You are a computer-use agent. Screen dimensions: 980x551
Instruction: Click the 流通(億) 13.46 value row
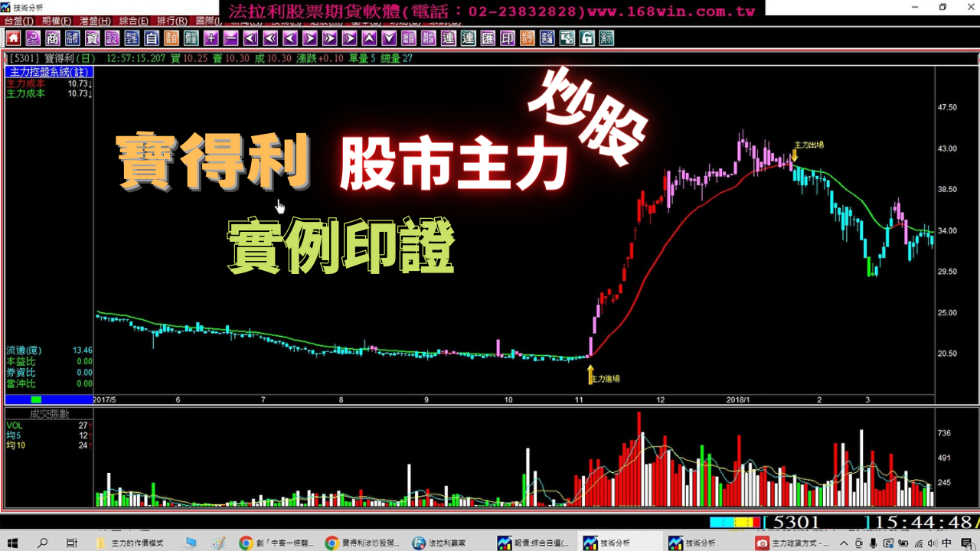click(x=49, y=350)
